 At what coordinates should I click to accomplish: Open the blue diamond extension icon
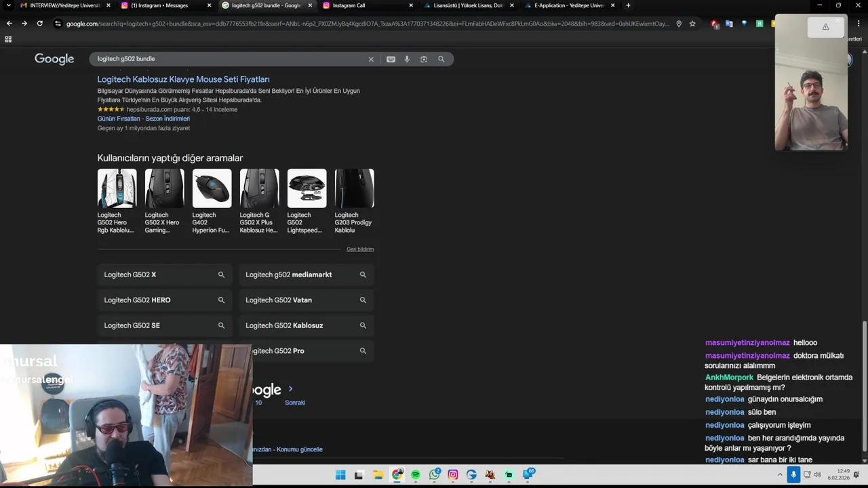[744, 24]
